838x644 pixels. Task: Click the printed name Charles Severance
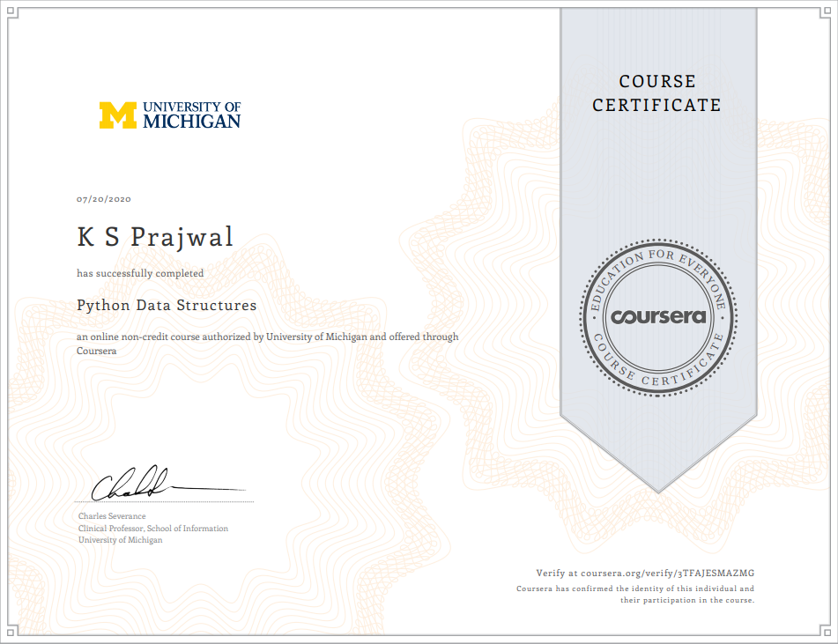coord(112,516)
